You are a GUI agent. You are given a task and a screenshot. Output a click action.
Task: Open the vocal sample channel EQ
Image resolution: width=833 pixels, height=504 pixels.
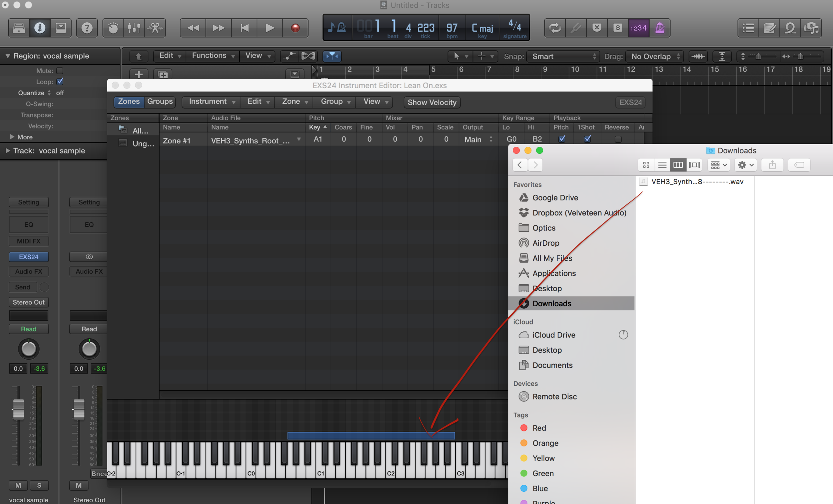(29, 225)
